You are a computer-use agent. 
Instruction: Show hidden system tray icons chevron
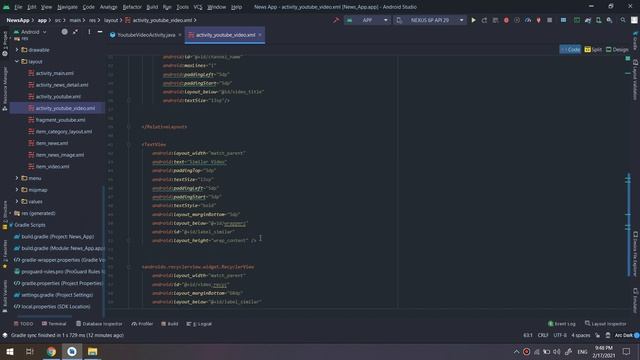point(516,351)
